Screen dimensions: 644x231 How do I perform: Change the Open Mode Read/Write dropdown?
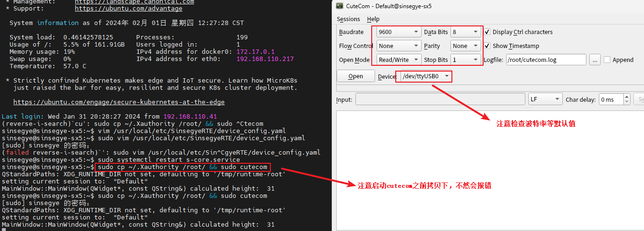tap(399, 60)
